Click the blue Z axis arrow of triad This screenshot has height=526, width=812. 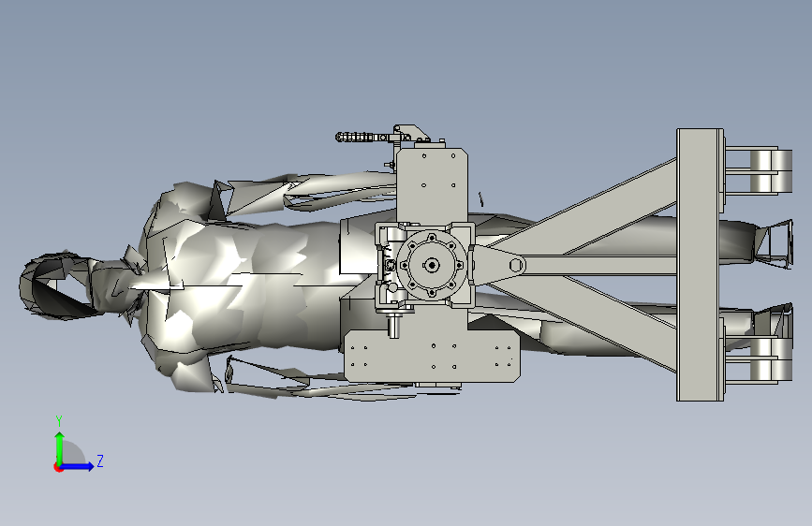pos(78,466)
